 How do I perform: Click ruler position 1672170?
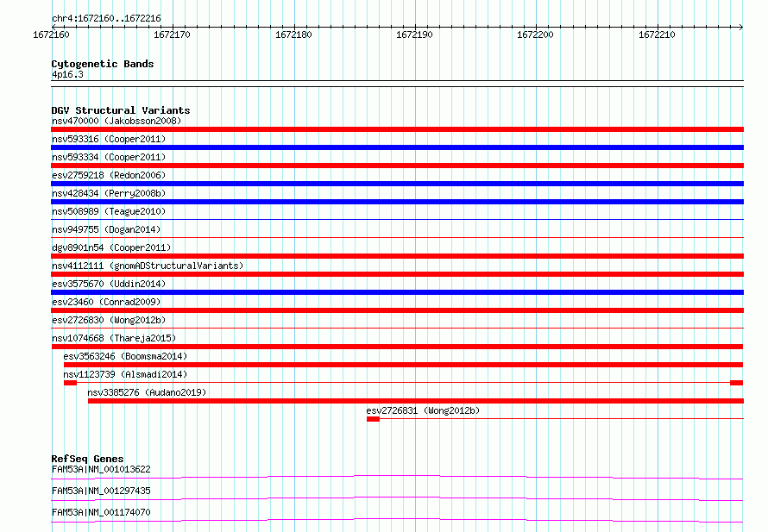tap(172, 34)
